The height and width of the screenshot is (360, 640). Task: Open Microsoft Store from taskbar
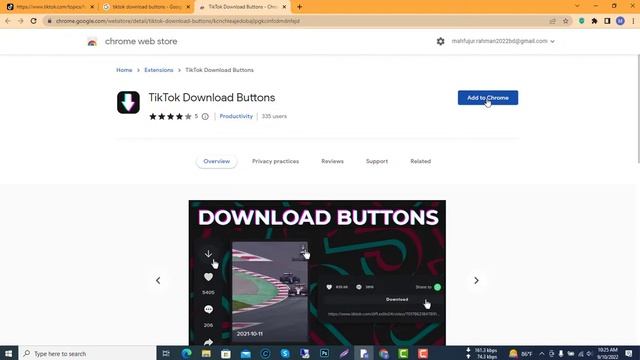click(226, 353)
